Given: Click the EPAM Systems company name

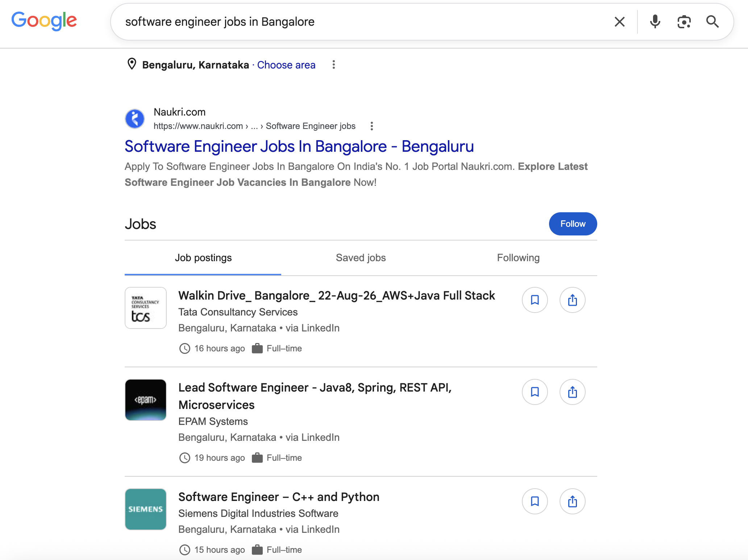Looking at the screenshot, I should tap(213, 421).
